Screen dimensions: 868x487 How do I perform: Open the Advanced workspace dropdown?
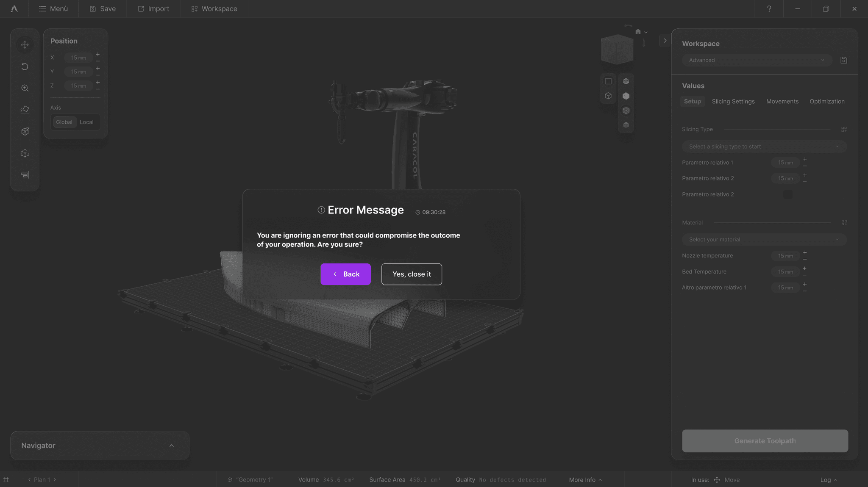(757, 60)
